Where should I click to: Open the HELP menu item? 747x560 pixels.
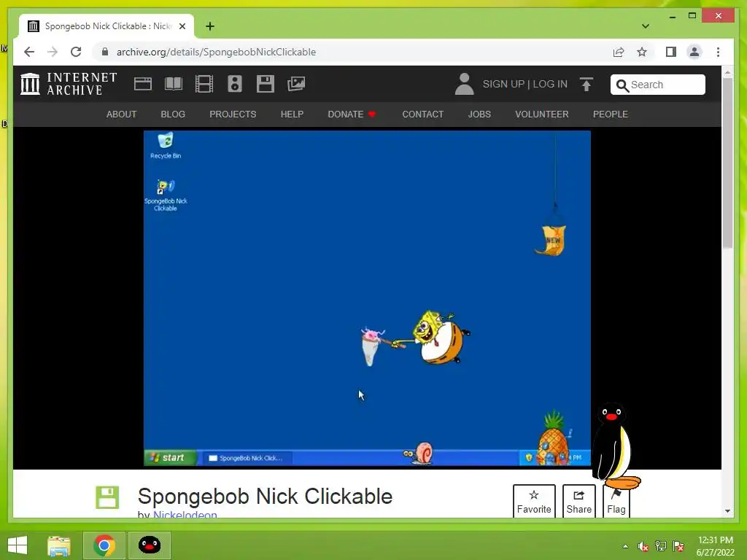coord(292,114)
